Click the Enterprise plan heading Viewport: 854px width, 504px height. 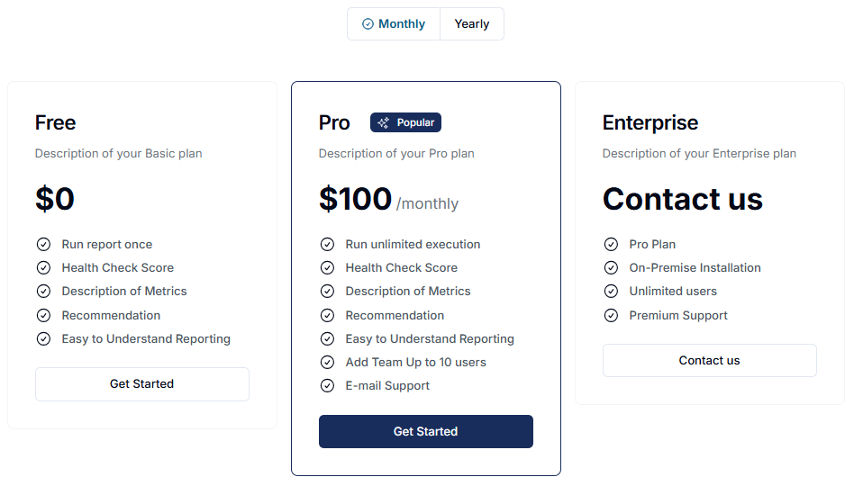(650, 123)
